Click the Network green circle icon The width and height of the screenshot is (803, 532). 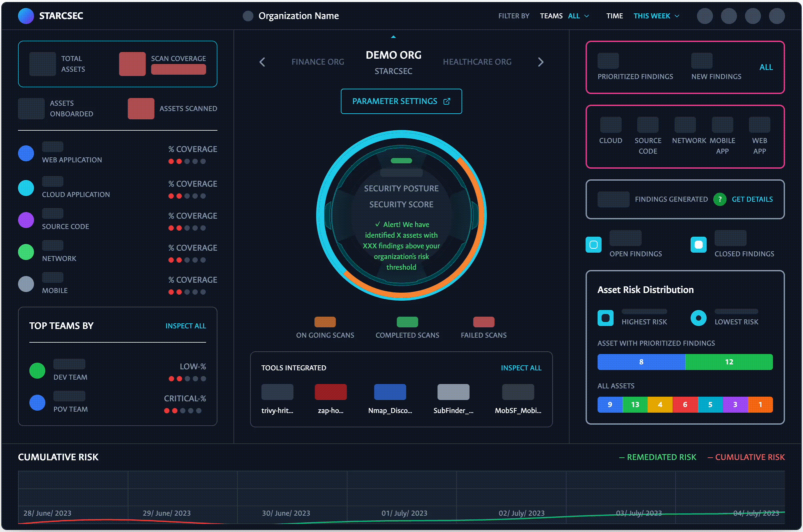coord(26,252)
